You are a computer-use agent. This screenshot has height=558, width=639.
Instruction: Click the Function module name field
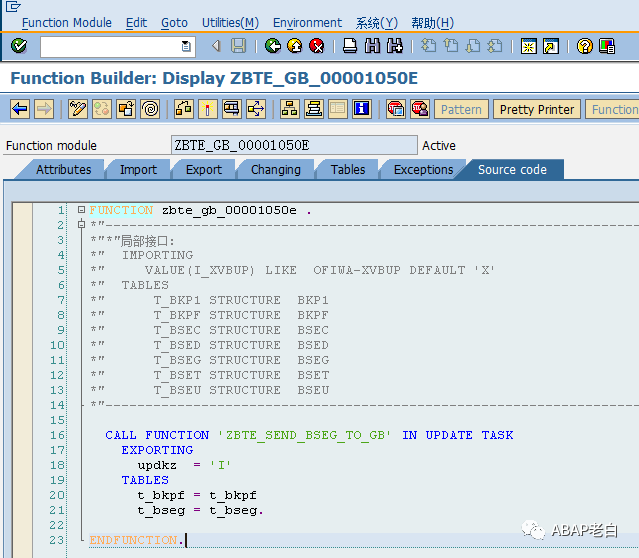(294, 145)
